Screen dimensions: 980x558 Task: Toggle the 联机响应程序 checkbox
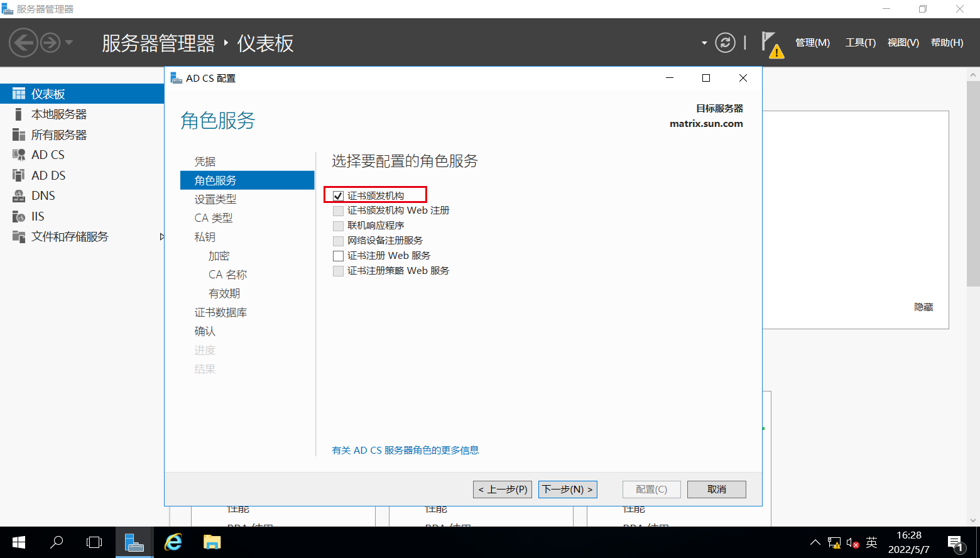click(x=338, y=226)
